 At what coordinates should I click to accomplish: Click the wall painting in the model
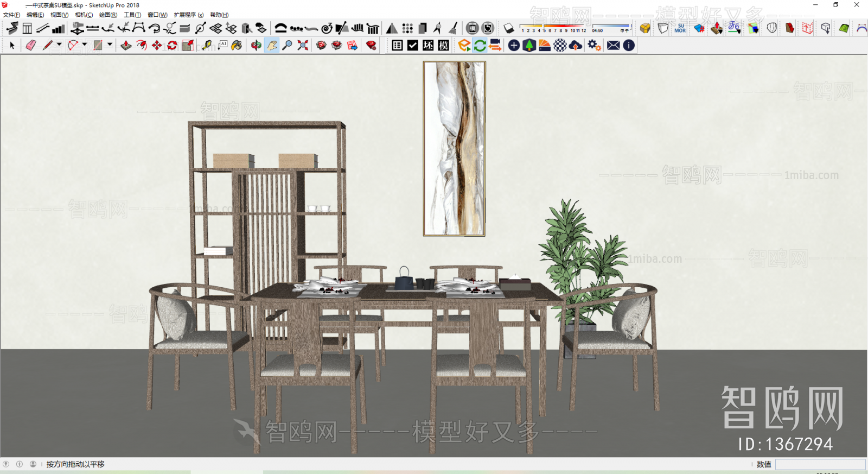point(454,149)
